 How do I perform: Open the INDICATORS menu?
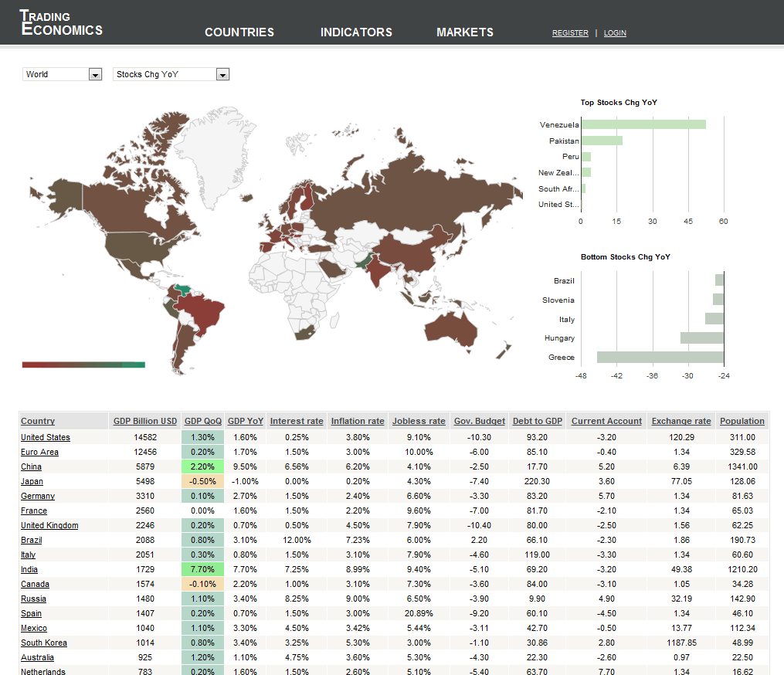(x=357, y=32)
